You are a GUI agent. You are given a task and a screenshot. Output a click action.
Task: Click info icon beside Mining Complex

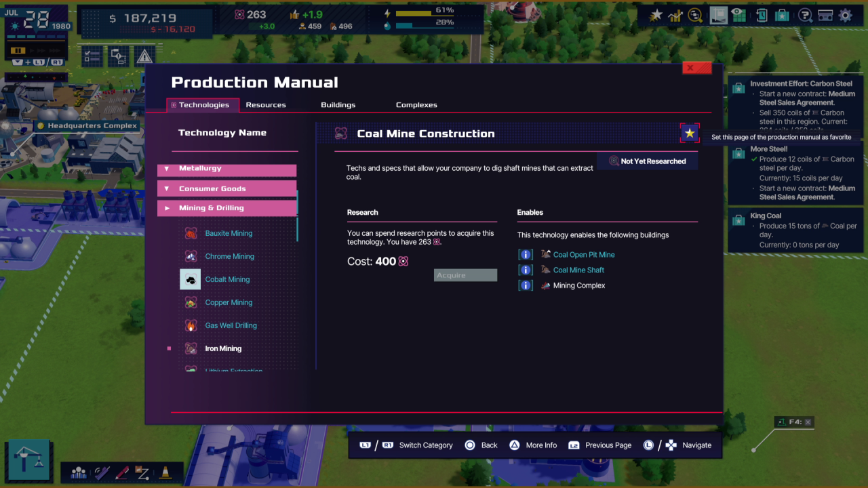point(525,285)
